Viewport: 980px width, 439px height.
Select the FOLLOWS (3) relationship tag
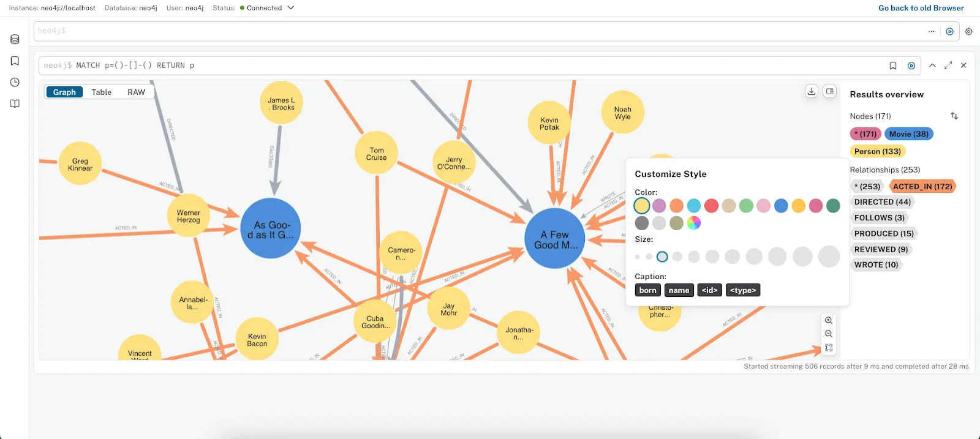[x=880, y=218]
